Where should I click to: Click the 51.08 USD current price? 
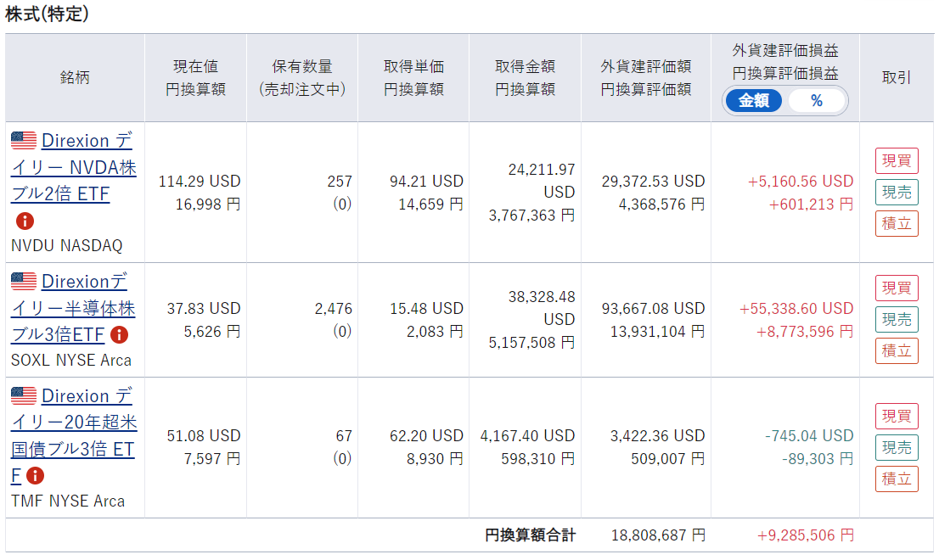point(204,435)
